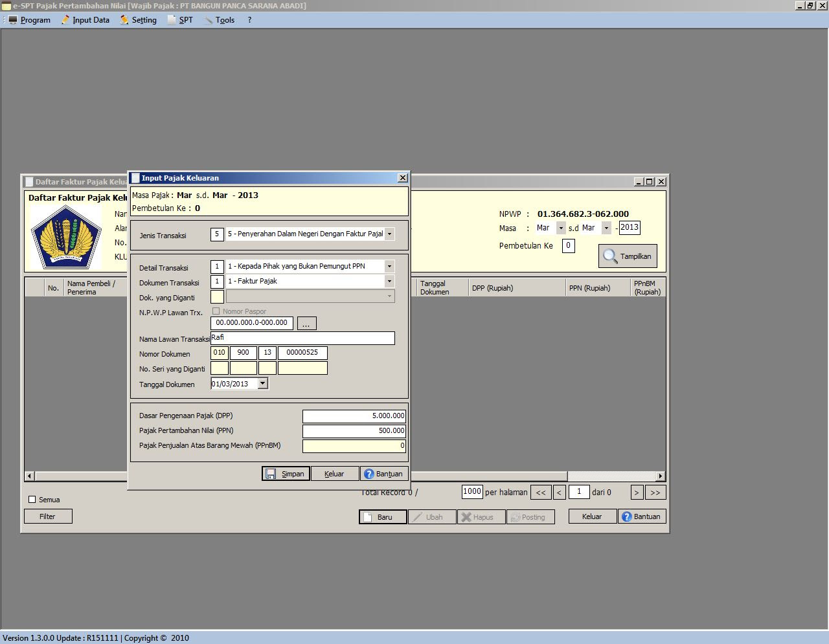Open the question mark help menu
829x644 pixels.
coord(249,20)
